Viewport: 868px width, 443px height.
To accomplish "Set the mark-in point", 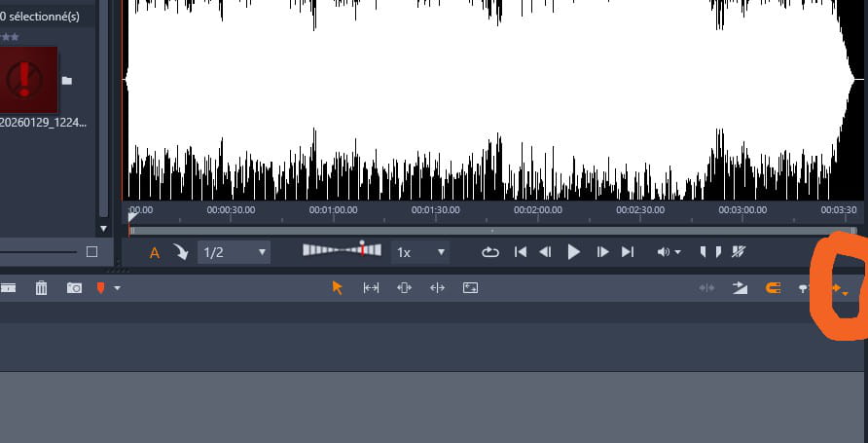I will point(703,252).
